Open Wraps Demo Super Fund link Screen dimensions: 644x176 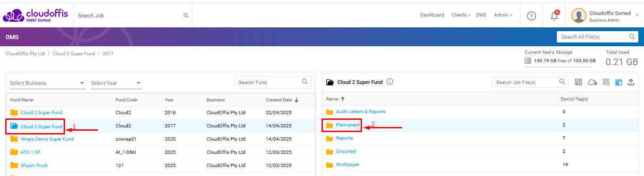pyautogui.click(x=47, y=139)
